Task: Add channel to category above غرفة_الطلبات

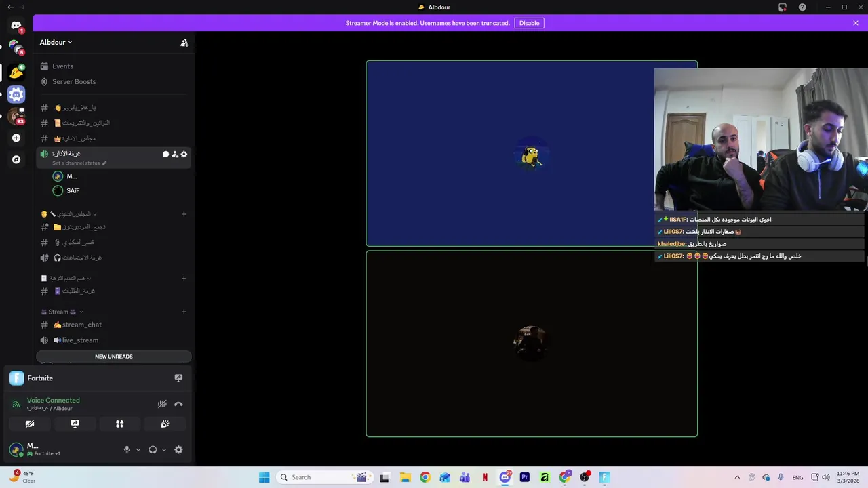Action: pyautogui.click(x=184, y=279)
